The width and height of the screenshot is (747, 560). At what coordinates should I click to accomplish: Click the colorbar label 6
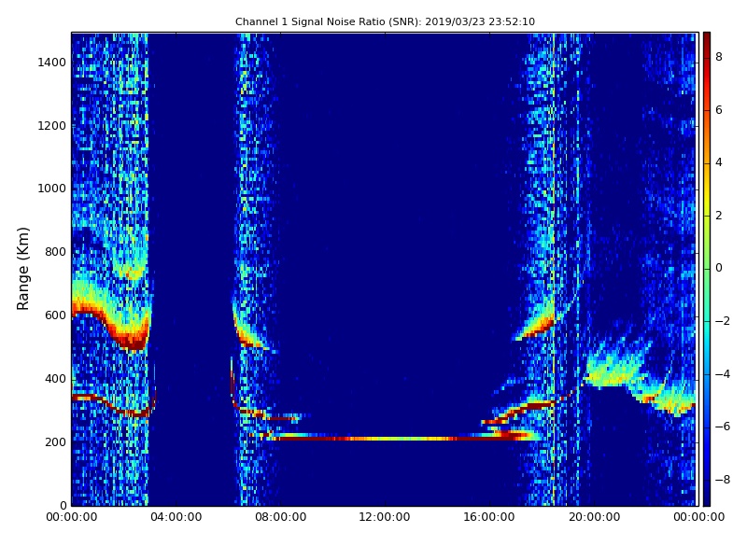tap(719, 110)
